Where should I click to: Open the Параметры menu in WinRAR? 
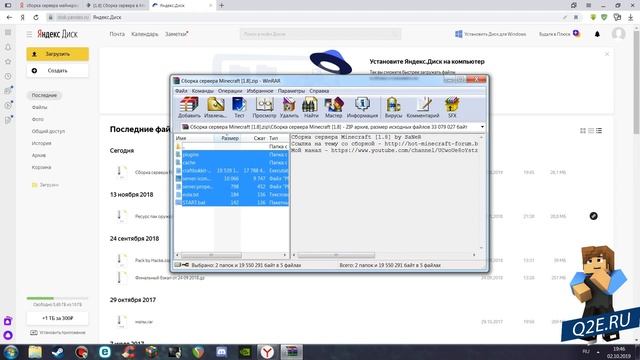291,91
